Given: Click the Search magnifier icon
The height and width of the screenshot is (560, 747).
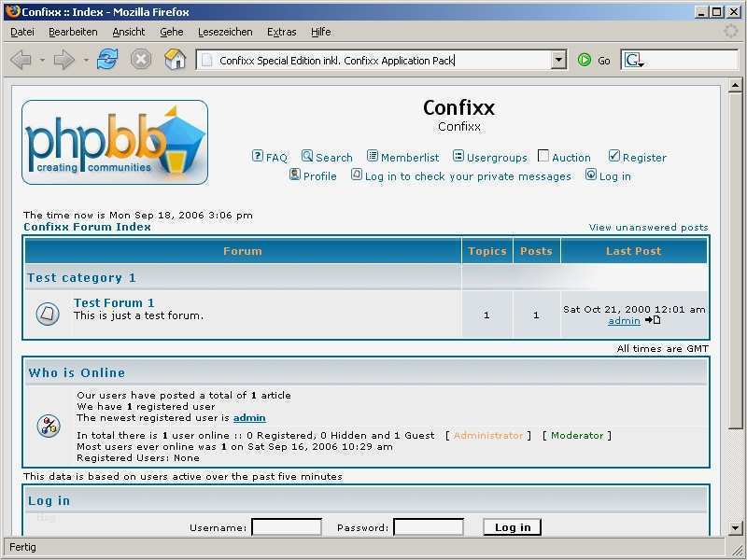Looking at the screenshot, I should click(x=307, y=156).
